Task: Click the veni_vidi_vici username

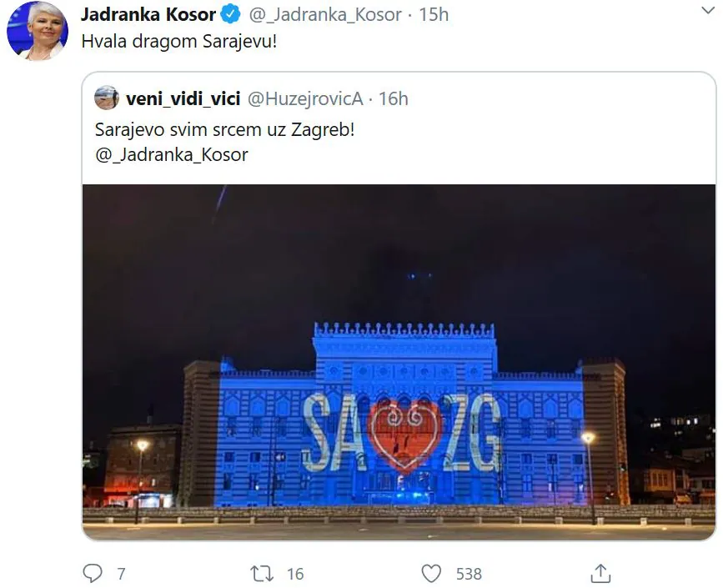Action: point(183,98)
